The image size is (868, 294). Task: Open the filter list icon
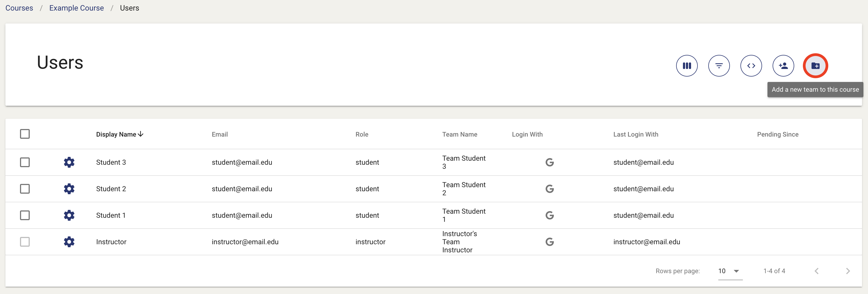pyautogui.click(x=719, y=66)
